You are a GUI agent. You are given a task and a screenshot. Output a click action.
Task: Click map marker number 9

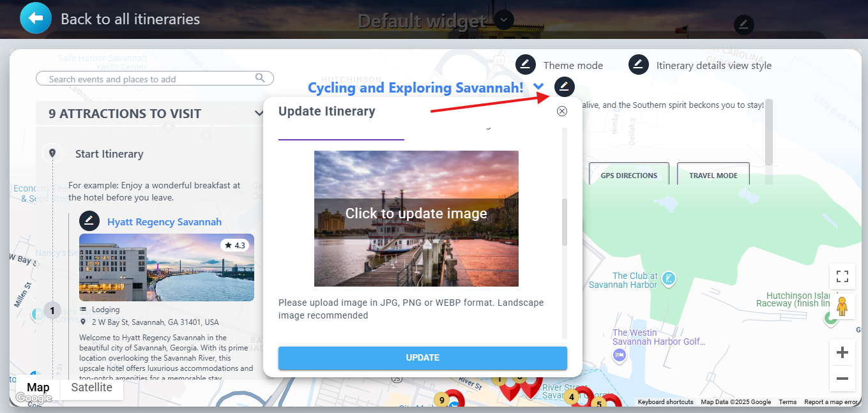441,400
